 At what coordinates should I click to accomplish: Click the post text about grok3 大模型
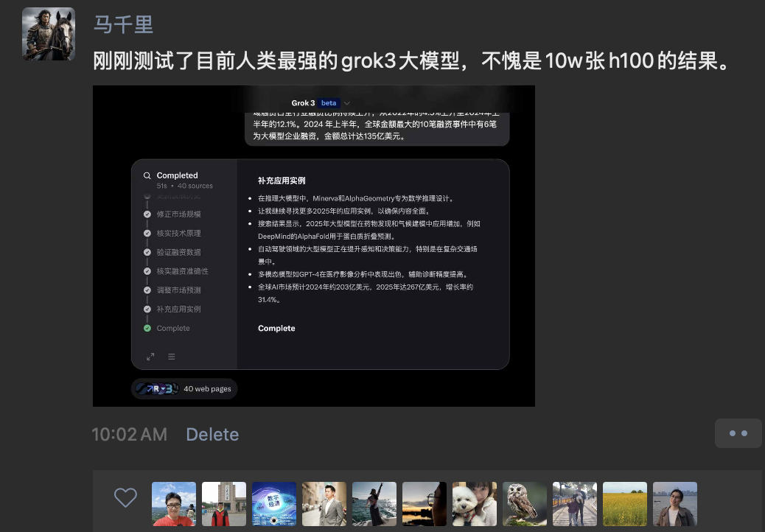point(411,61)
